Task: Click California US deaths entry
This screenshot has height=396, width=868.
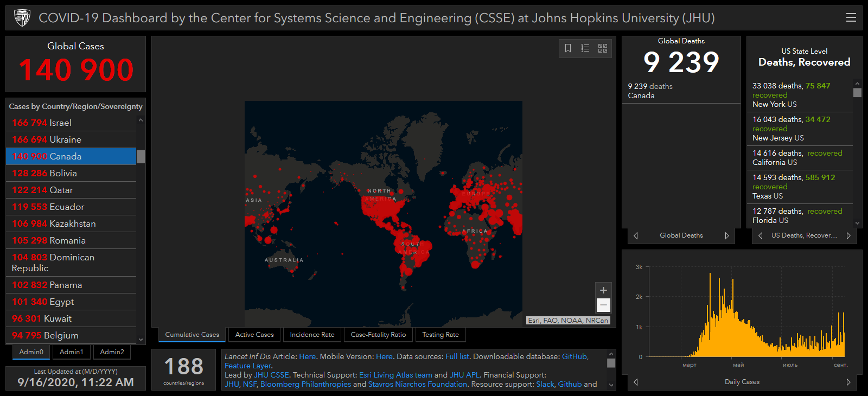Action: [800, 158]
